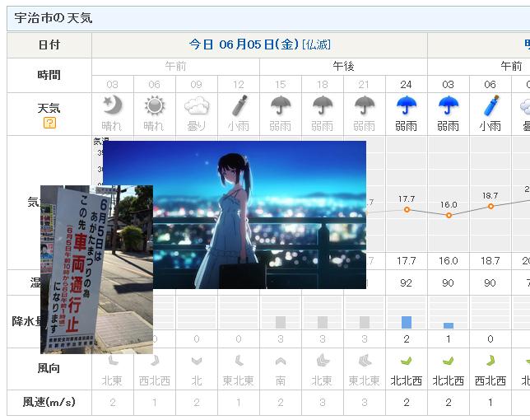
Task: Select the grey open umbrella icon at 18
Action: coord(323,105)
